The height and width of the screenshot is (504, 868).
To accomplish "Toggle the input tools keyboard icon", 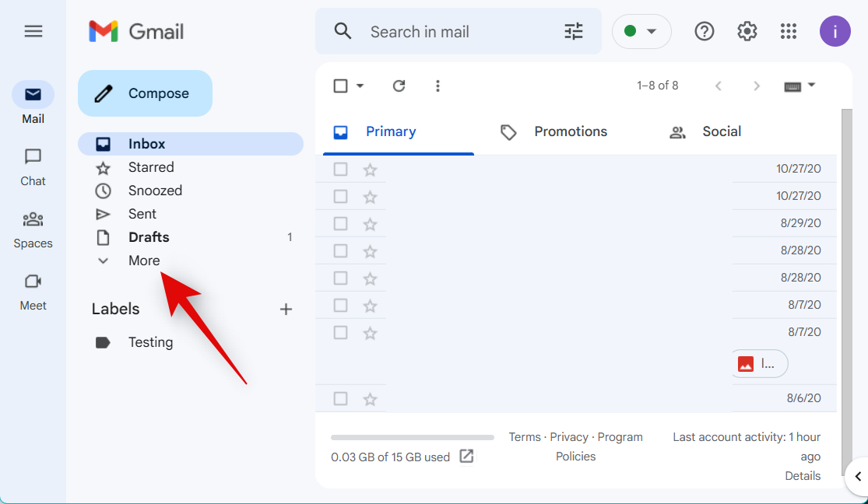I will click(x=792, y=86).
